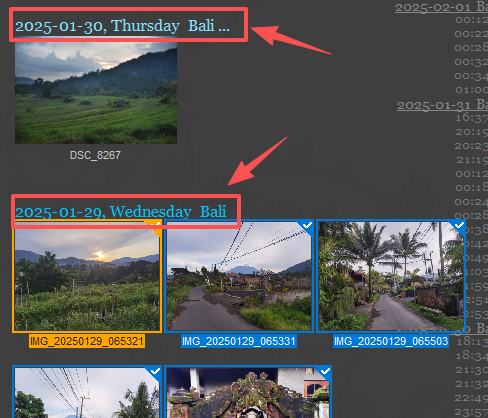Jump to 2025-02-01 in timeline sidebar
This screenshot has width=488, height=418.
coord(441,7)
